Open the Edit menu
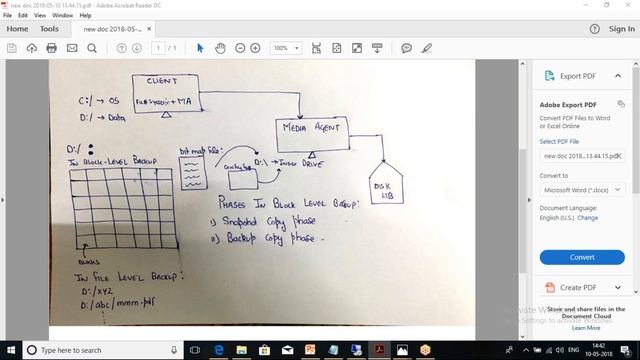640x360 pixels. 23,16
